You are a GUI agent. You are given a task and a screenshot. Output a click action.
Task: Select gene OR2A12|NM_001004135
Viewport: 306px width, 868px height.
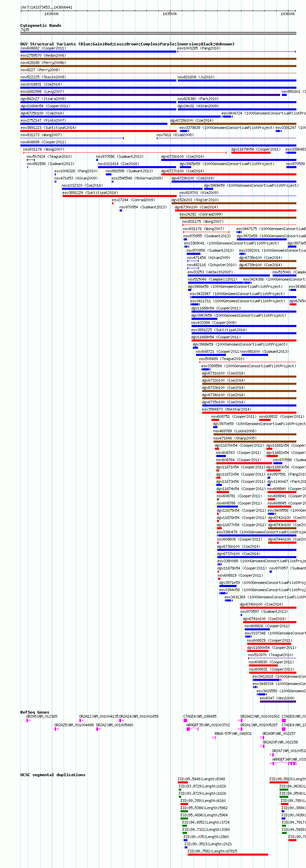pos(99,716)
